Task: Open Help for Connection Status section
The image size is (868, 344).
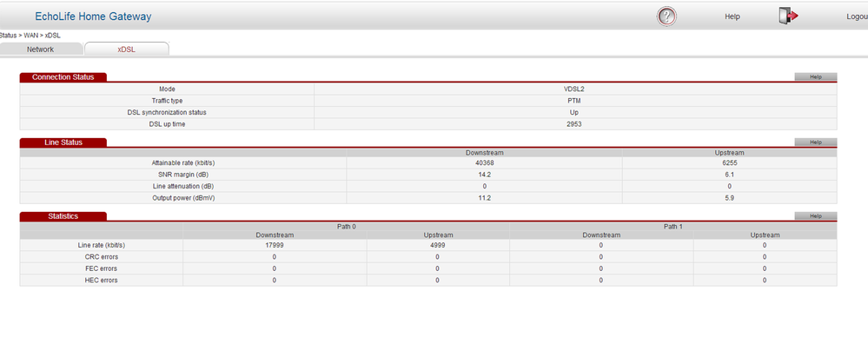Action: coord(815,76)
